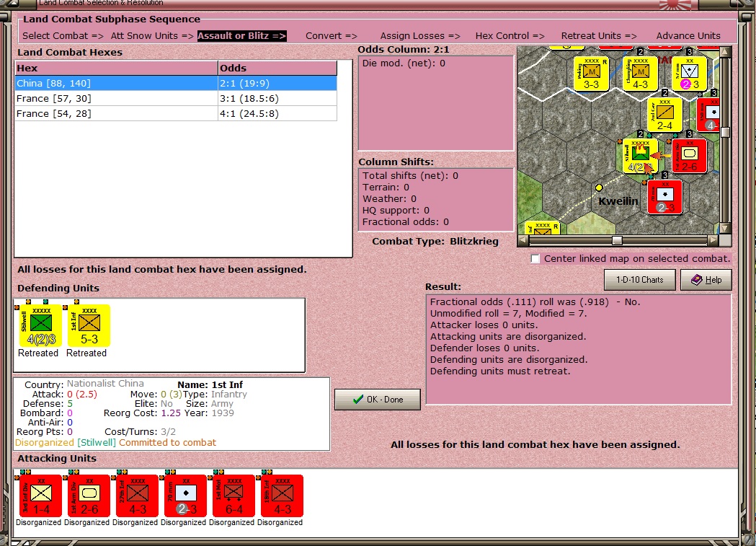This screenshot has width=756, height=546.
Task: Click the Select Combat subphase step
Action: pos(63,35)
